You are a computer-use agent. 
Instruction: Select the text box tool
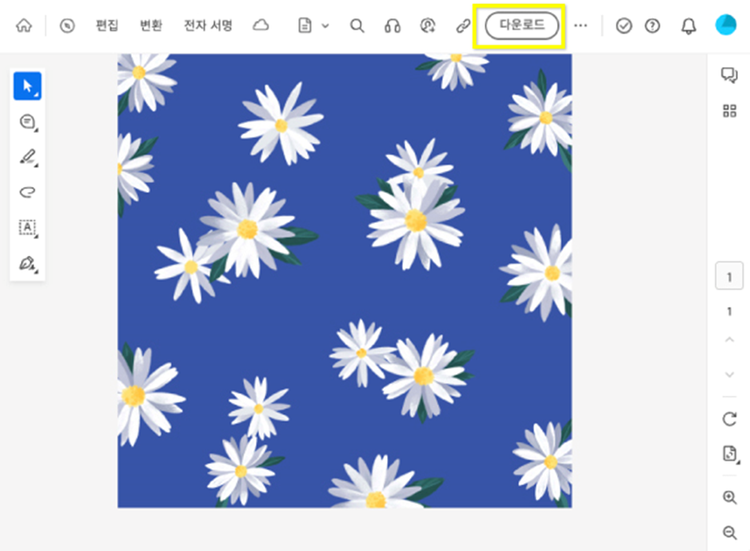28,228
